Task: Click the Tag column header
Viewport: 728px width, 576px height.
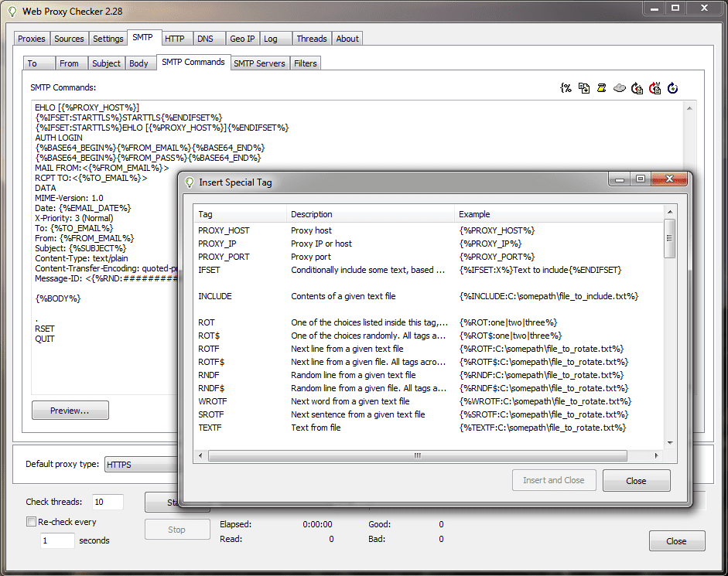Action: coord(240,214)
